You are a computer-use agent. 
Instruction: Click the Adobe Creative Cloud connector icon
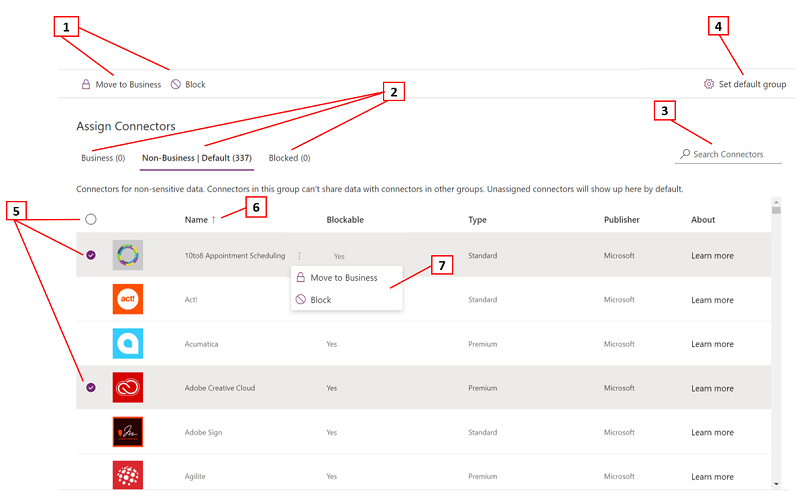click(128, 388)
